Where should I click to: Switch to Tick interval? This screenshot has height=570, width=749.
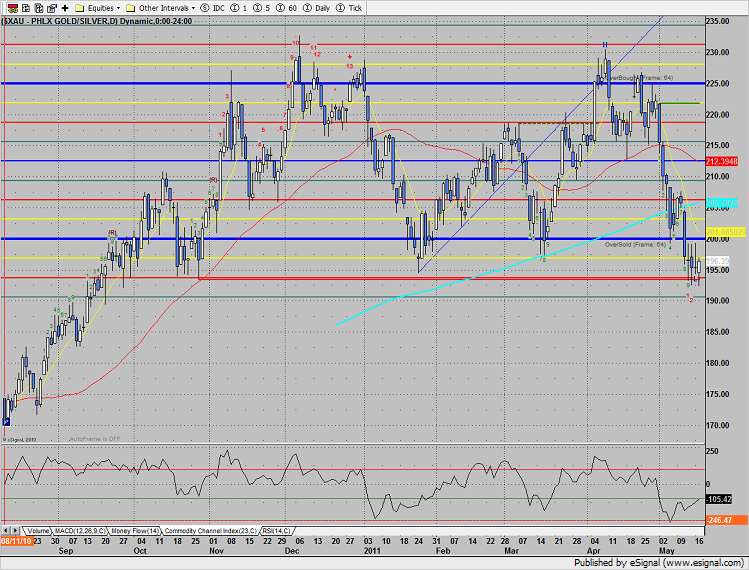tap(349, 8)
